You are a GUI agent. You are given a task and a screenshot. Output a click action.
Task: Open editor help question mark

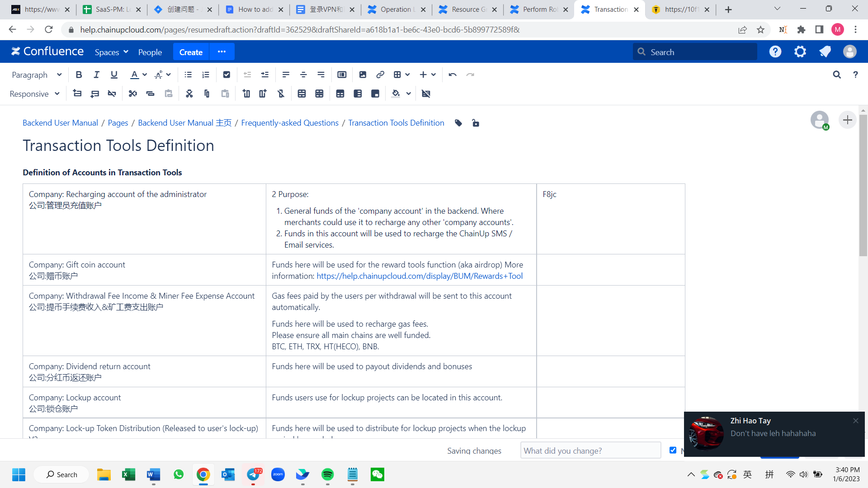pyautogui.click(x=855, y=75)
